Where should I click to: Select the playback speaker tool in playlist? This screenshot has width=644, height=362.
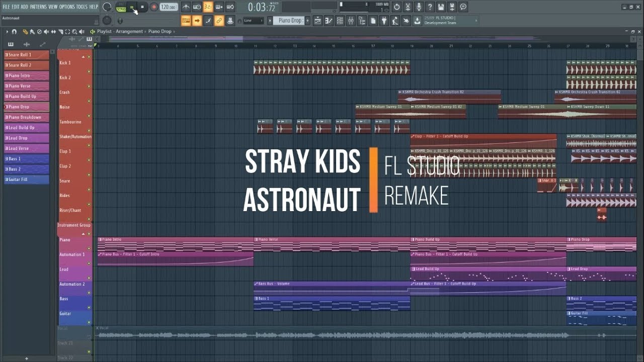click(82, 31)
